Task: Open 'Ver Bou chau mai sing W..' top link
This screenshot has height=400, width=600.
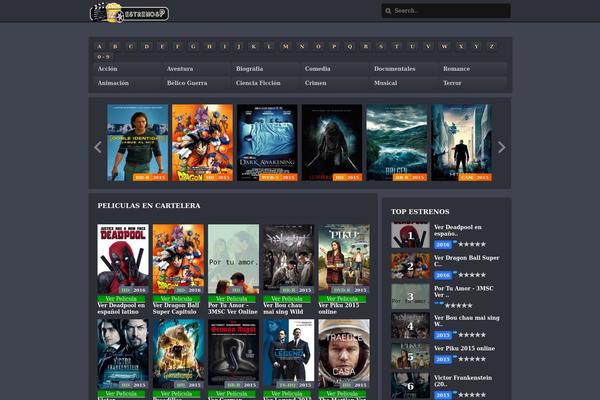Action: pyautogui.click(x=466, y=321)
